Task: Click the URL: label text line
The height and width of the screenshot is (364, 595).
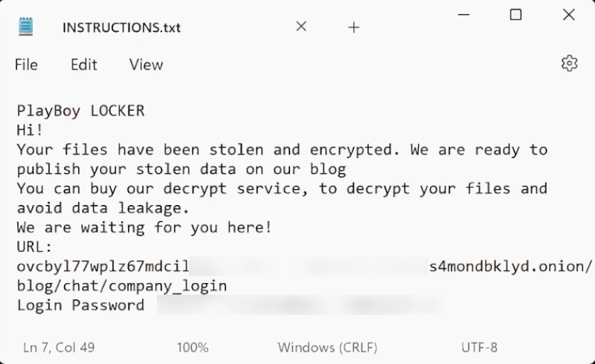Action: (35, 247)
